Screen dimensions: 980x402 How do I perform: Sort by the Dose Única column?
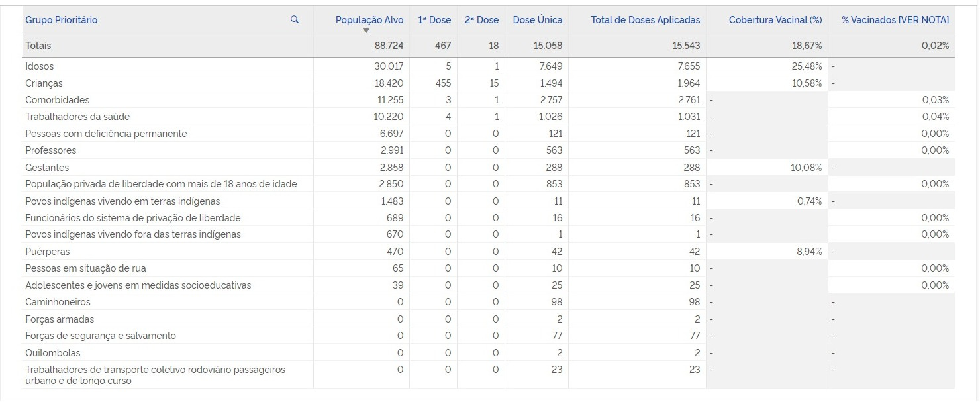click(537, 20)
